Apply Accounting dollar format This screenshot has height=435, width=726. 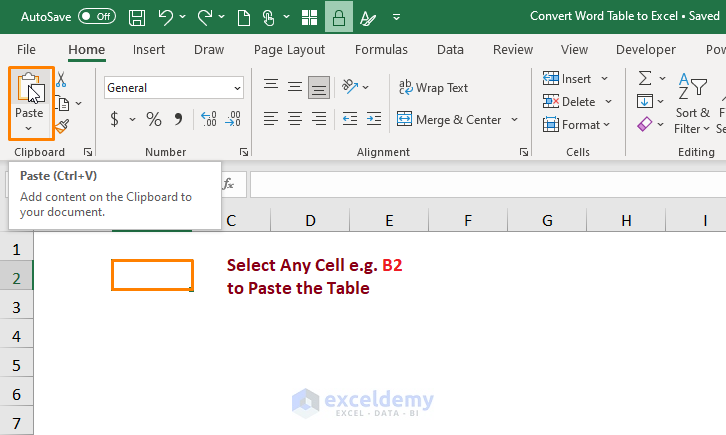114,119
